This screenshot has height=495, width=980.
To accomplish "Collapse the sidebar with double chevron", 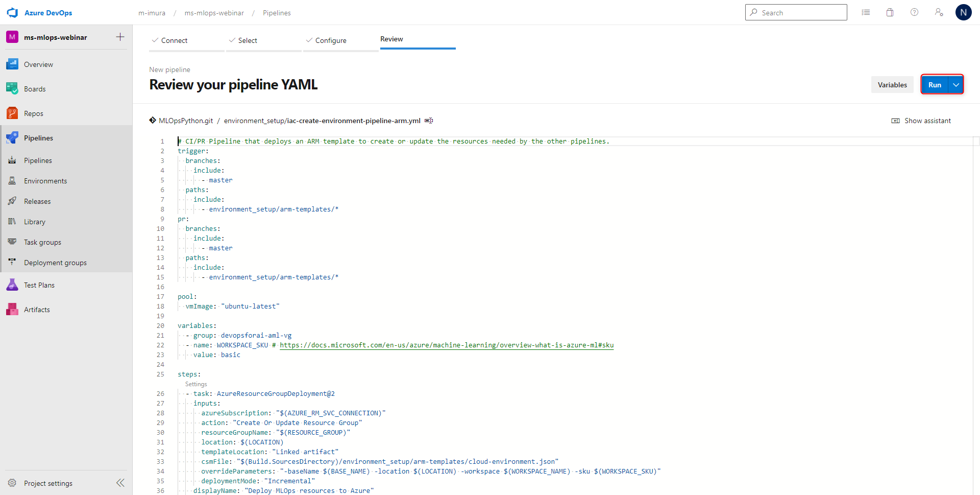I will (x=120, y=483).
